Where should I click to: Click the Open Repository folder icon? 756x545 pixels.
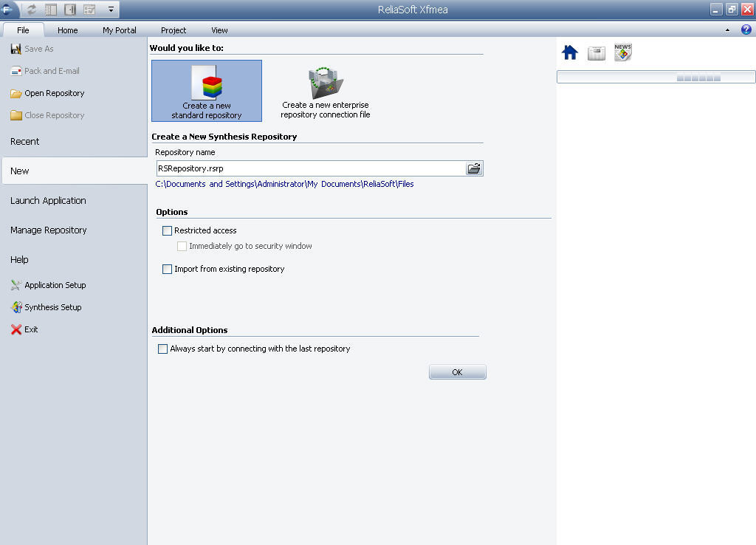[x=16, y=93]
